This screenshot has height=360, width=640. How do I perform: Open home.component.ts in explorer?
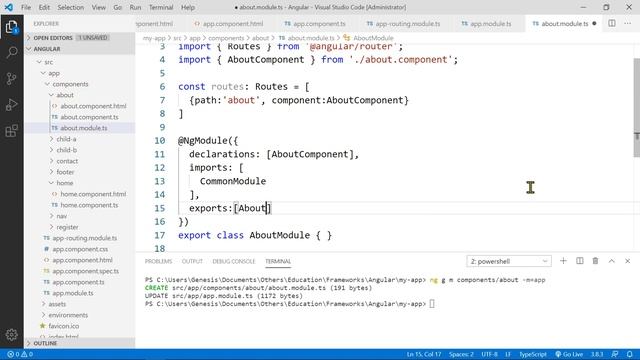pos(89,205)
